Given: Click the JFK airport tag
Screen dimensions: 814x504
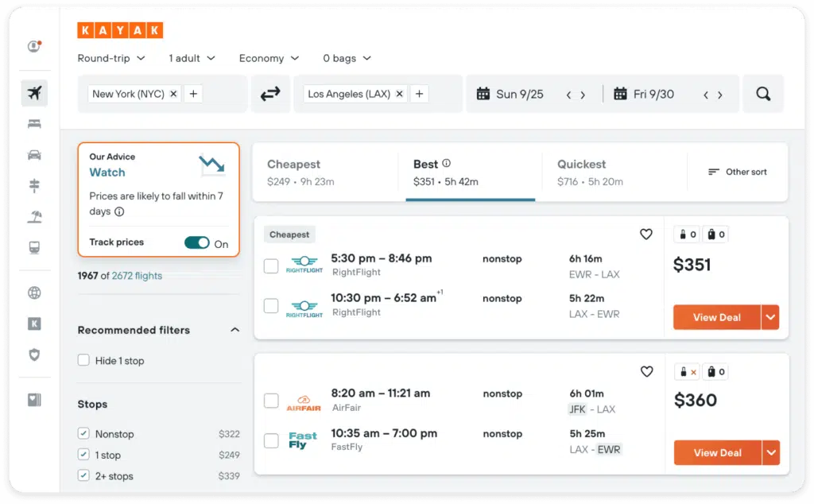Looking at the screenshot, I should click(577, 409).
